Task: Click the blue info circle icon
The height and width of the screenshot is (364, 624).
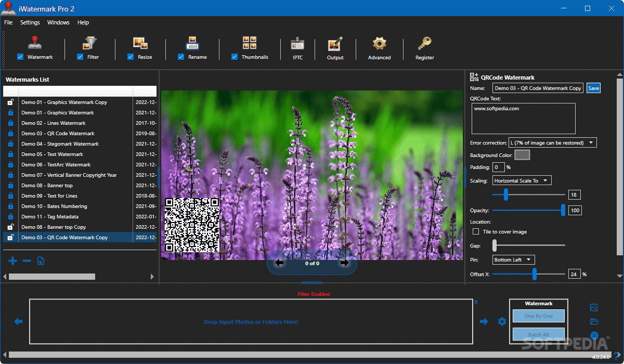Action: (x=594, y=336)
